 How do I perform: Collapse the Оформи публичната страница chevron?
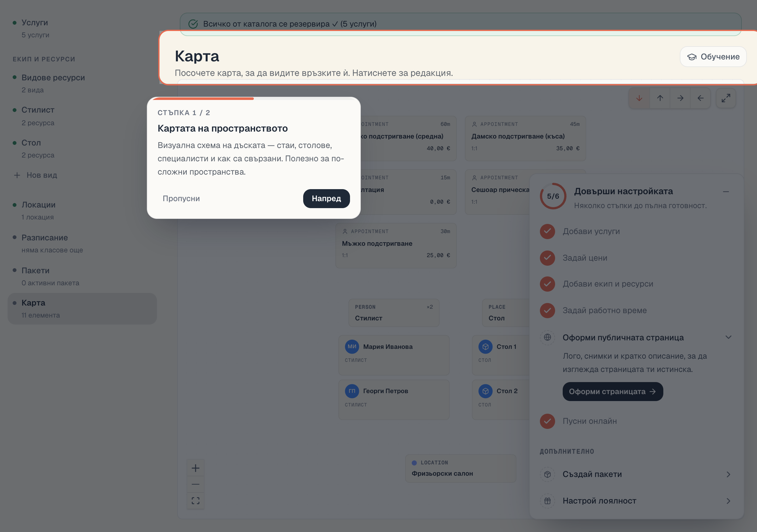pos(728,337)
